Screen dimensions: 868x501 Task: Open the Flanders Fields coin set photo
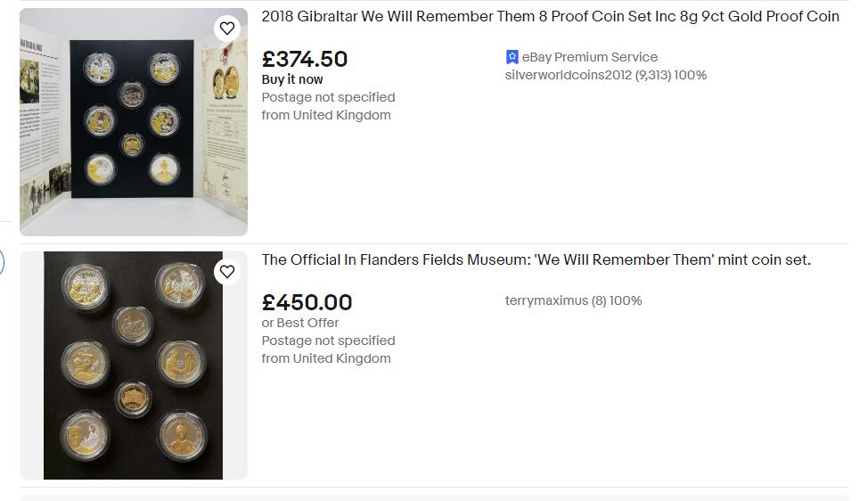[134, 365]
